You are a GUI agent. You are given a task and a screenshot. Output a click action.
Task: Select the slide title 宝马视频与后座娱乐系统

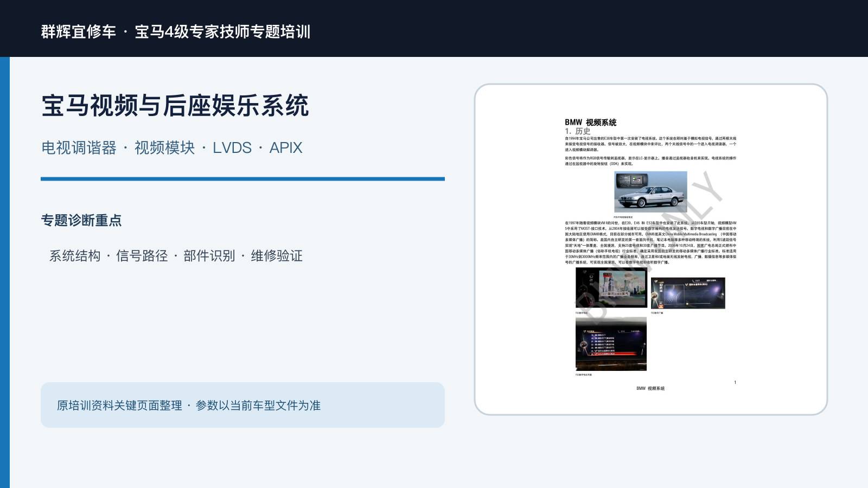click(x=175, y=105)
